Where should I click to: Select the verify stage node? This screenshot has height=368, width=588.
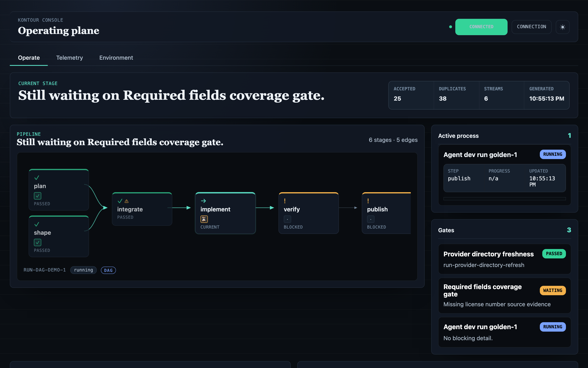coord(308,213)
